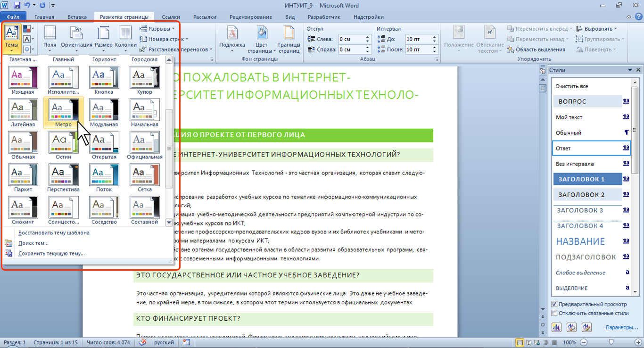The height and width of the screenshot is (348, 644).
Task: Open the Style Inspector button
Action: point(571,327)
